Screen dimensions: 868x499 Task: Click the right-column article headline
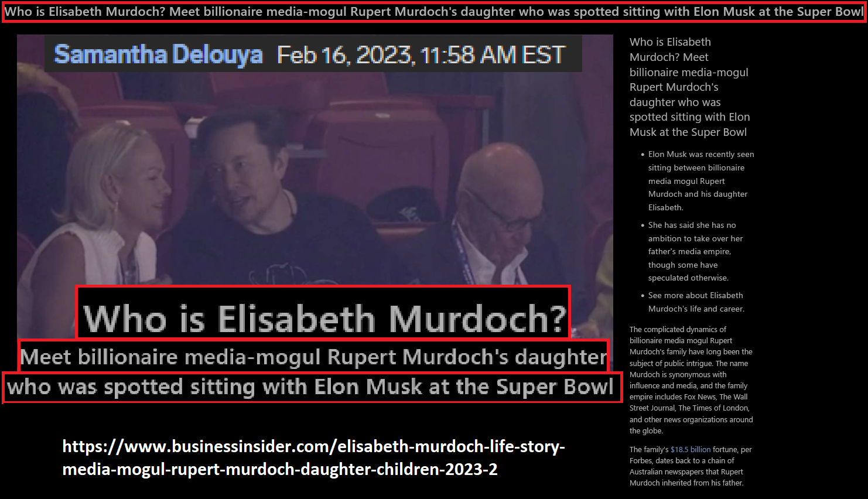point(690,87)
